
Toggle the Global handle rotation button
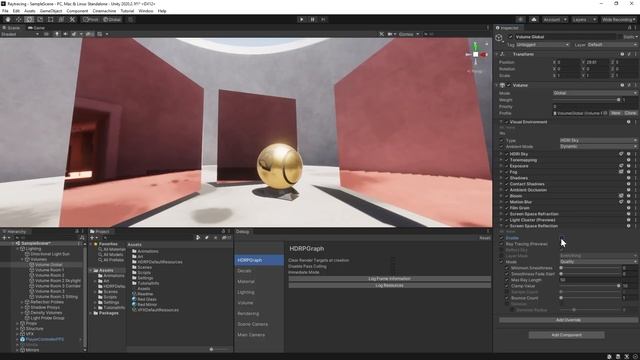(112, 19)
